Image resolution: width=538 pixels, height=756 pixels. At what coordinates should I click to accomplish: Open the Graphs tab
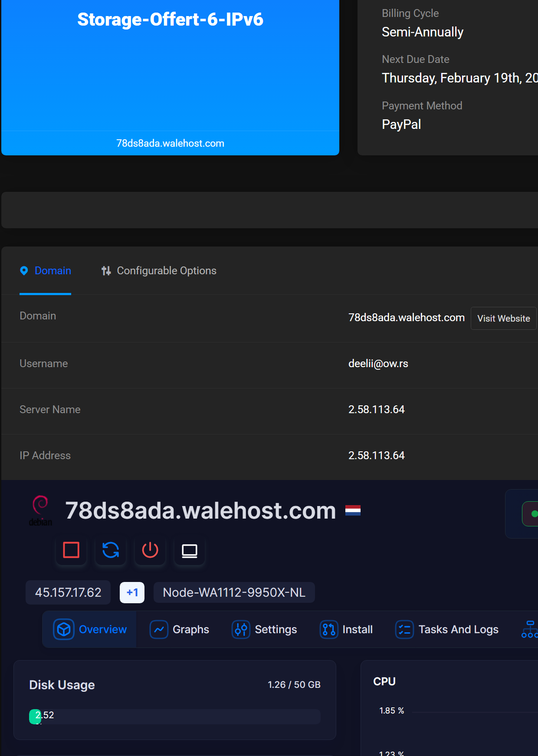pos(180,629)
